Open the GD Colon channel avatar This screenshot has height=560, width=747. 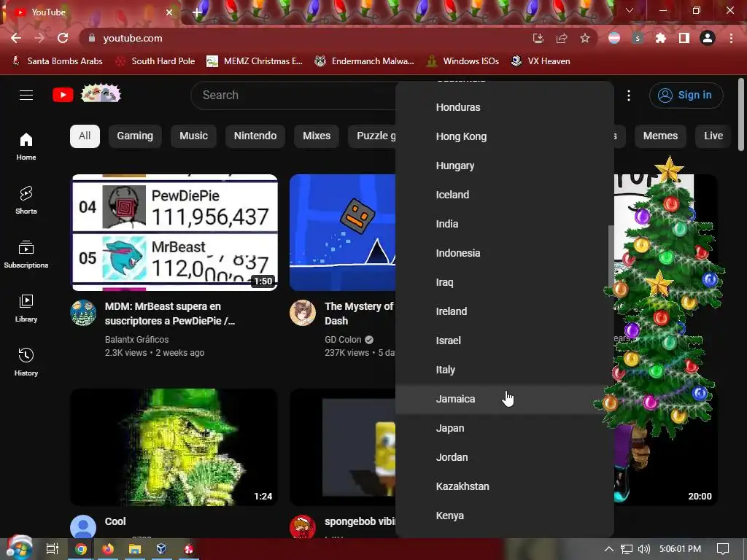point(303,313)
